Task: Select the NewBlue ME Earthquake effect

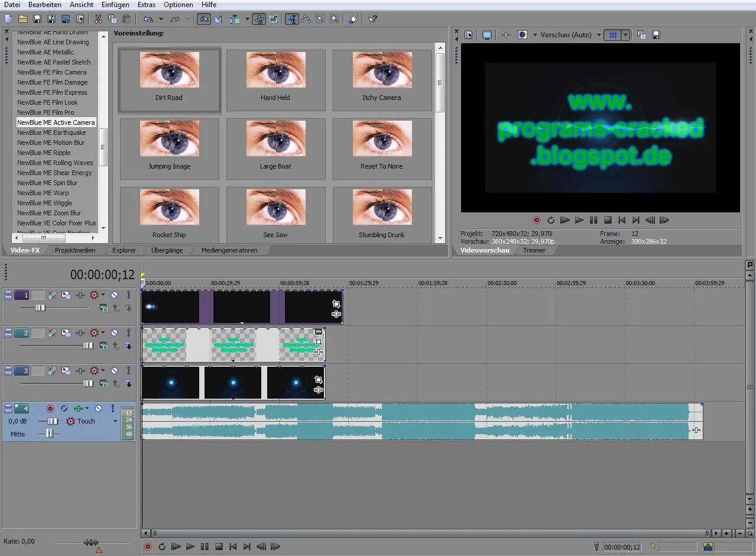Action: click(51, 132)
